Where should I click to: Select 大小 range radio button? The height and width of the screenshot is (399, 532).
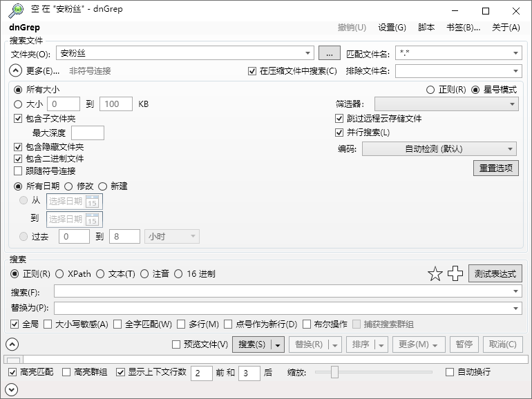18,104
